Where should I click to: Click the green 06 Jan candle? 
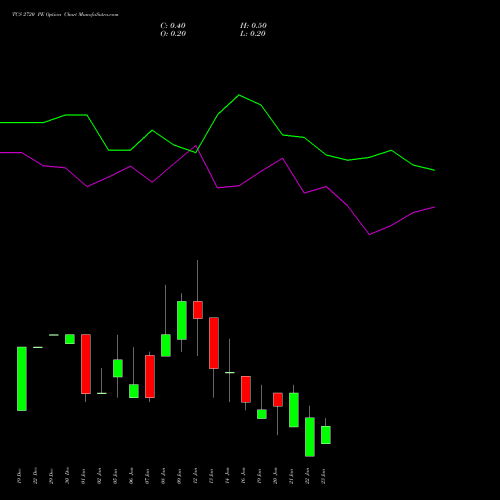(134, 391)
